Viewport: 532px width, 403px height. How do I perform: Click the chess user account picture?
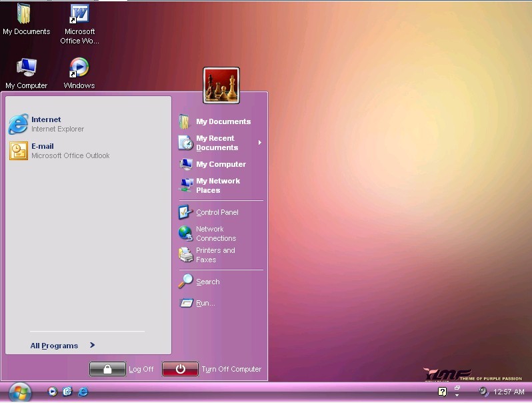tap(221, 85)
